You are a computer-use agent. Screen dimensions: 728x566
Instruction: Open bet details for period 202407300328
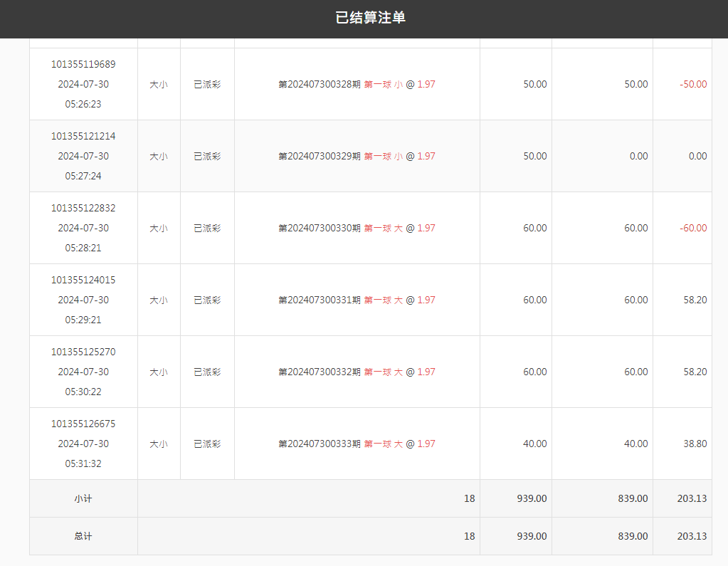click(x=357, y=84)
